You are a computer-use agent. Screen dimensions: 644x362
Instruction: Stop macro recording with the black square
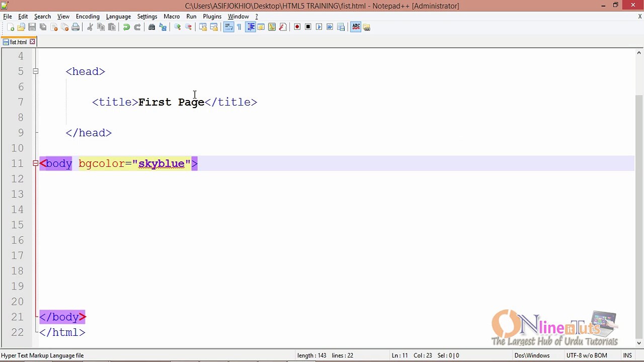tap(308, 27)
